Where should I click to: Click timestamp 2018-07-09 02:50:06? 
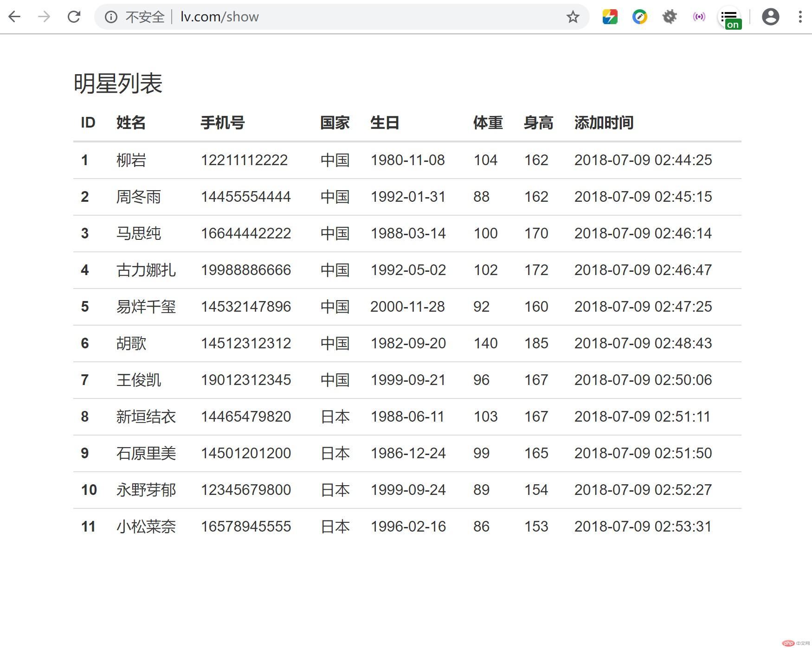pyautogui.click(x=643, y=380)
